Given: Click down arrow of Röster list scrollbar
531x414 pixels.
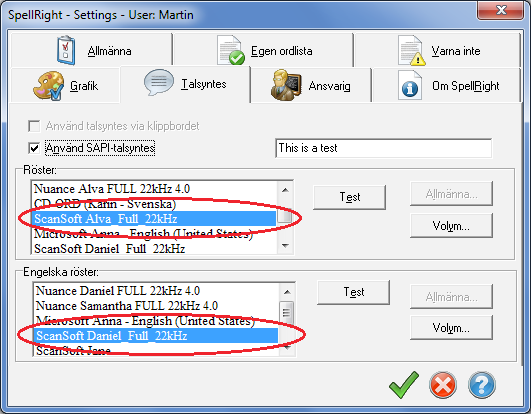Looking at the screenshot, I should pyautogui.click(x=285, y=246).
